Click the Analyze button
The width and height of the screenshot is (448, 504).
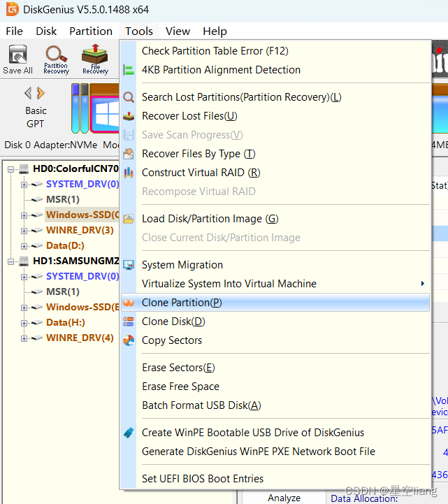(284, 498)
